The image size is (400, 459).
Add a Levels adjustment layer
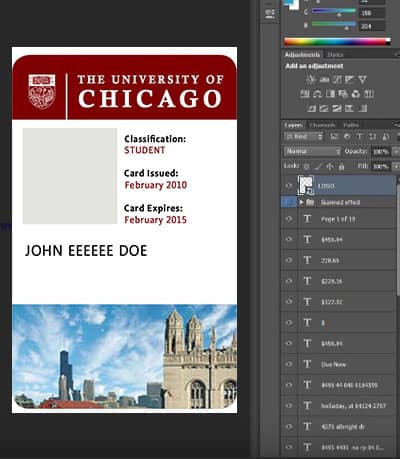pos(324,80)
